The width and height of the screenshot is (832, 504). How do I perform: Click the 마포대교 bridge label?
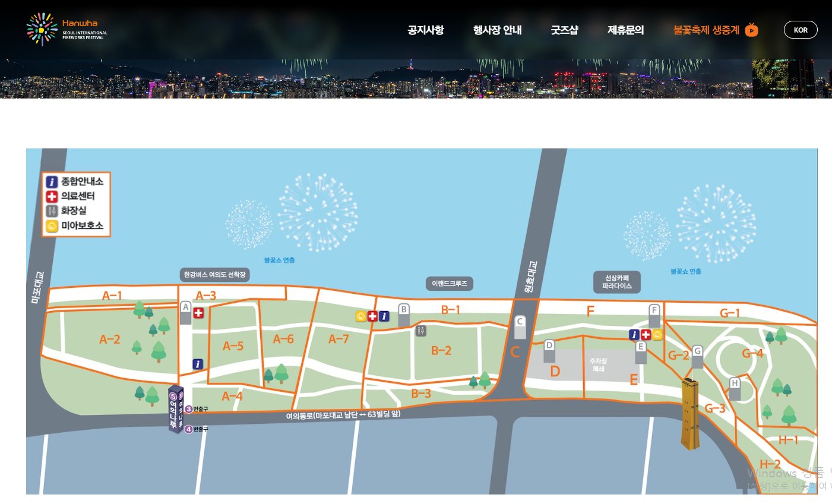(37, 287)
